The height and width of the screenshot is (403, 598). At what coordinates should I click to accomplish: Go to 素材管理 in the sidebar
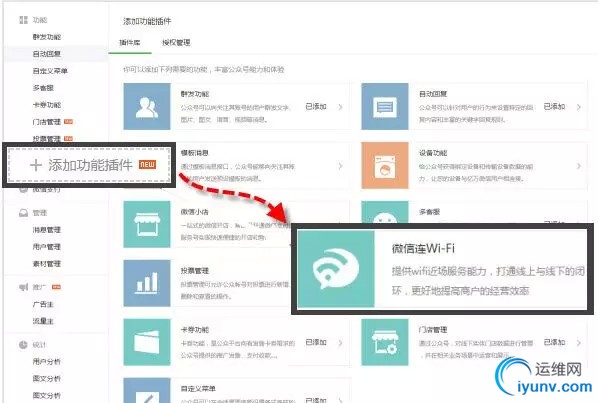47,263
